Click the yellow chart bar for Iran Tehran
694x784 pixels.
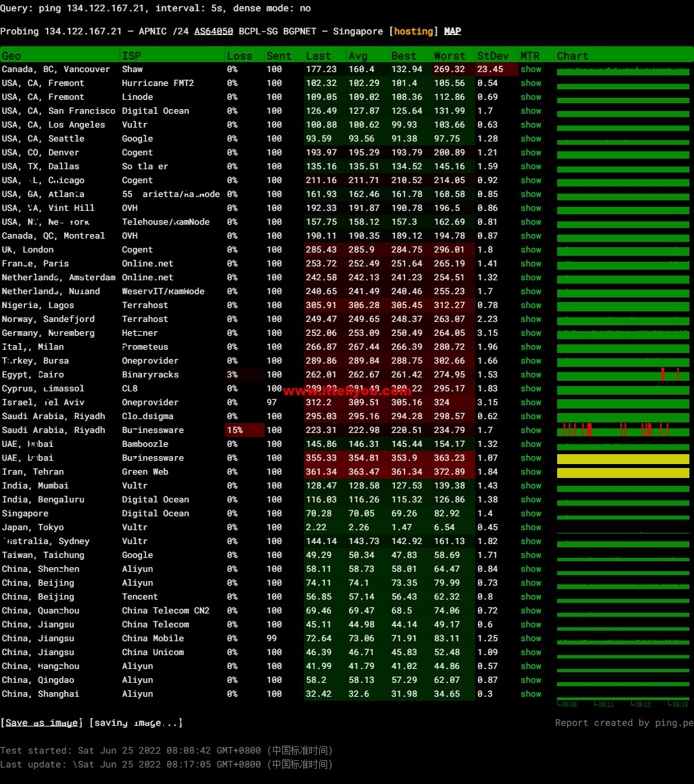pyautogui.click(x=623, y=473)
